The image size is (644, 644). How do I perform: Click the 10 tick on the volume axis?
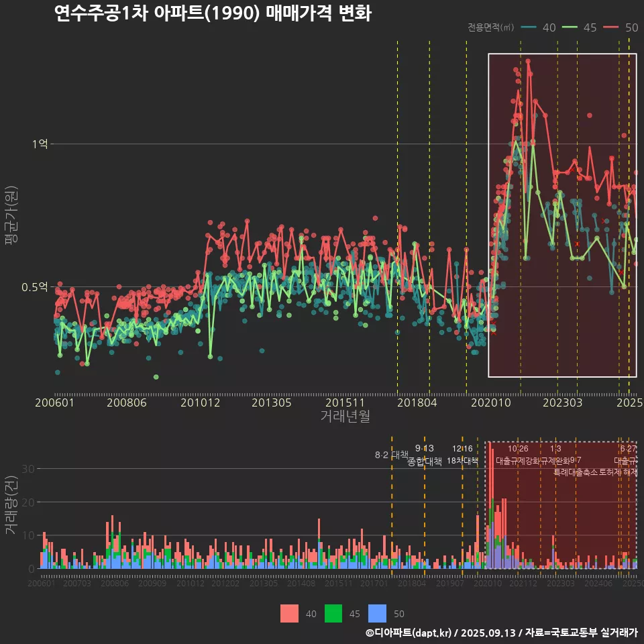[28, 535]
